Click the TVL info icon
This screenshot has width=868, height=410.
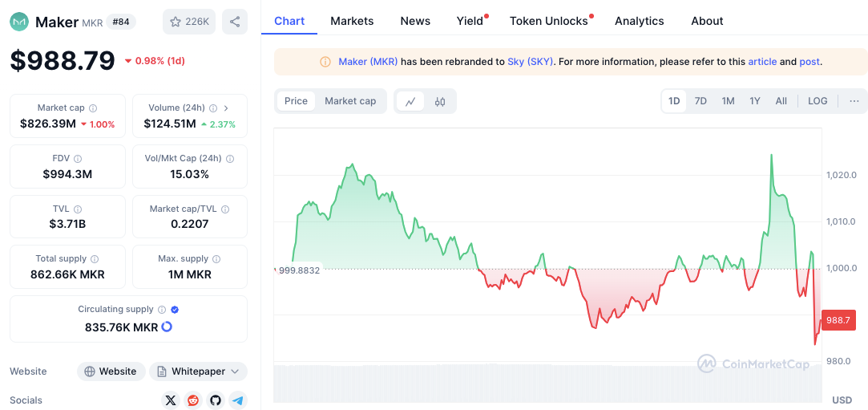78,209
